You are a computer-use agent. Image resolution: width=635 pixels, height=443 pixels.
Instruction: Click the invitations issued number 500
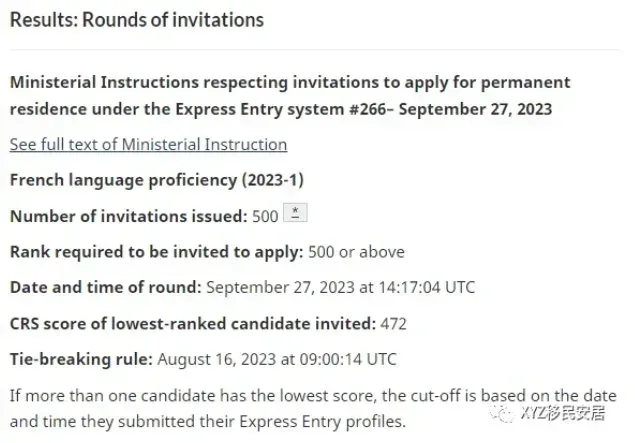click(x=265, y=216)
